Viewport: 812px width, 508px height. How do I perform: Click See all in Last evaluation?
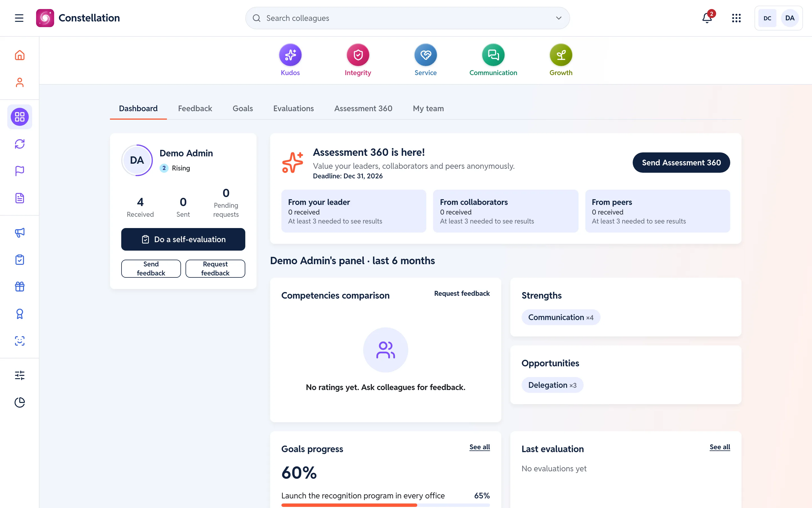720,447
